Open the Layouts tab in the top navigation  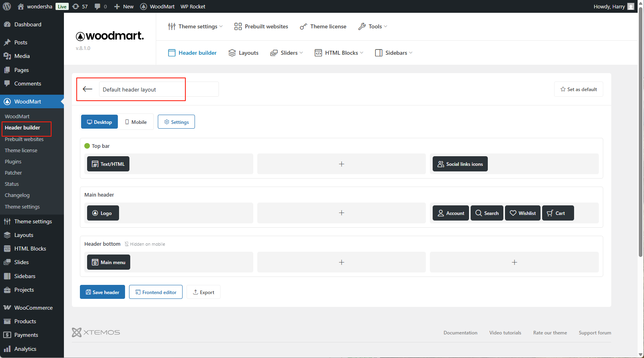[x=243, y=53]
